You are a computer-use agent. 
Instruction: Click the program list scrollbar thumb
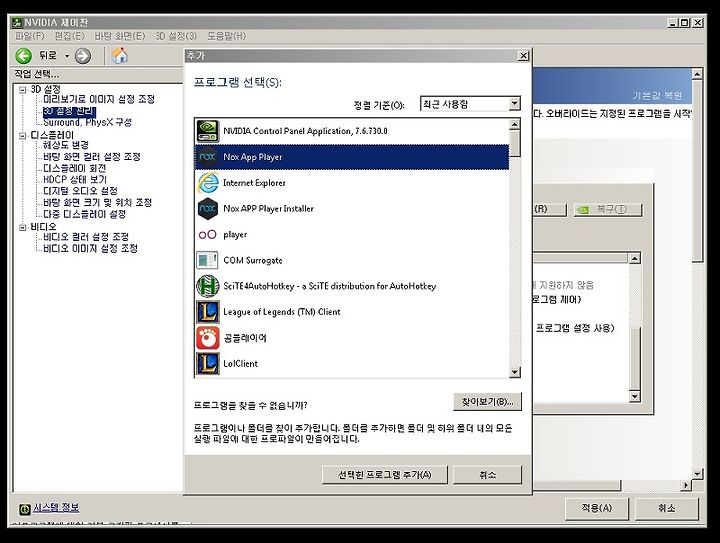coord(515,144)
